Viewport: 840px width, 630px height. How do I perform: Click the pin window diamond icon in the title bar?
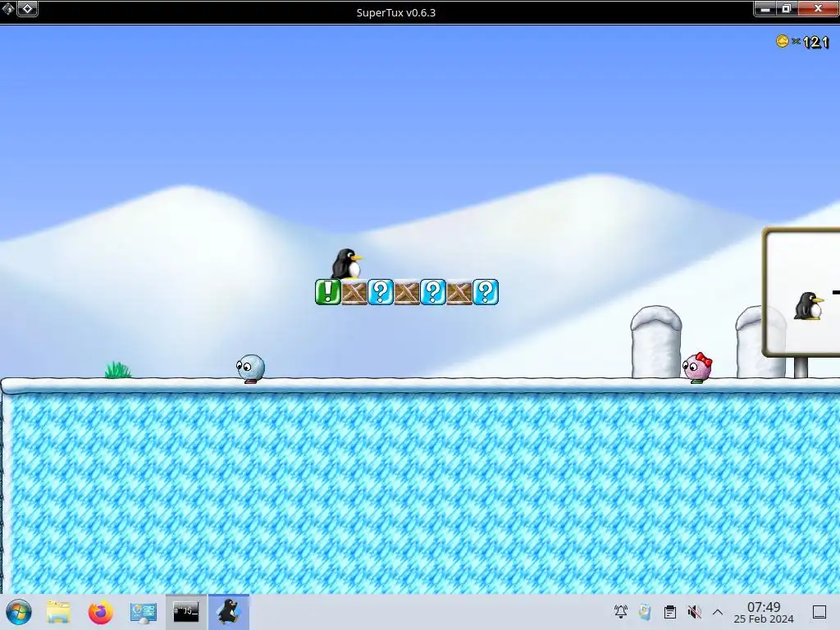pyautogui.click(x=27, y=8)
